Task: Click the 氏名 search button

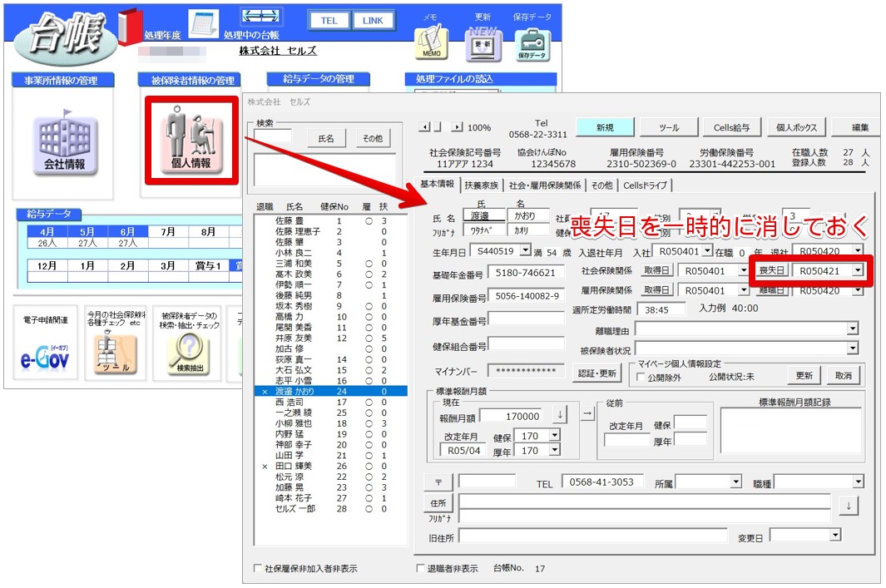Action: pyautogui.click(x=326, y=138)
